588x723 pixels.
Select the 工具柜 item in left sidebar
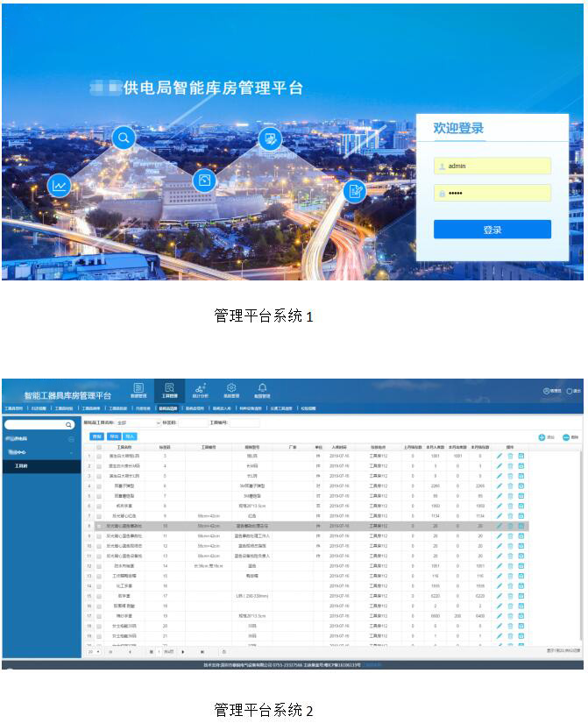pyautogui.click(x=21, y=466)
